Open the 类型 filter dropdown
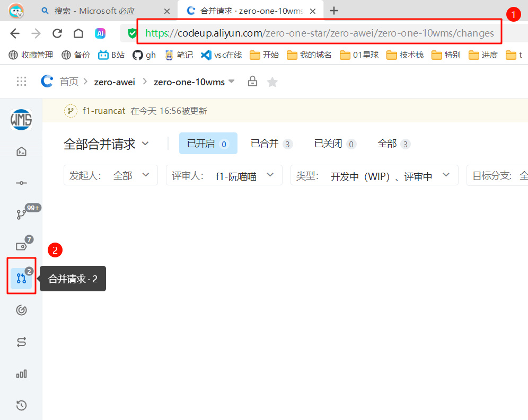The width and height of the screenshot is (528, 420). point(374,175)
